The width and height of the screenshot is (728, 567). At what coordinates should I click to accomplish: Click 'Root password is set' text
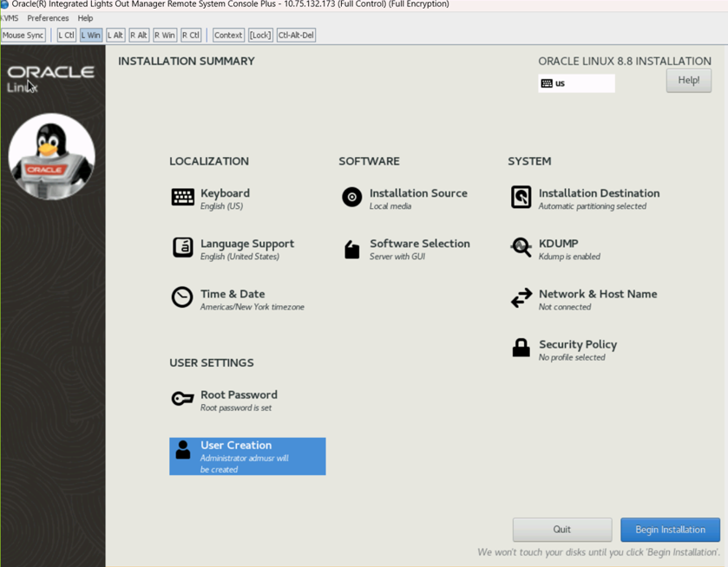[x=236, y=407]
